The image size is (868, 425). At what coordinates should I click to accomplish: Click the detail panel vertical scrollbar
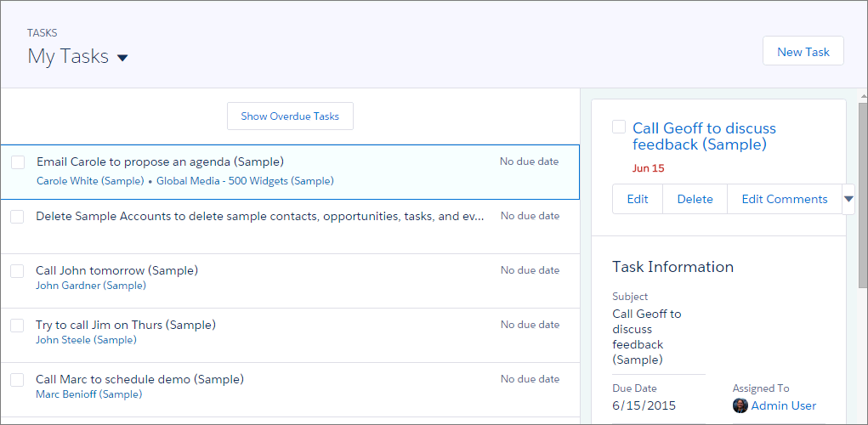click(x=863, y=195)
